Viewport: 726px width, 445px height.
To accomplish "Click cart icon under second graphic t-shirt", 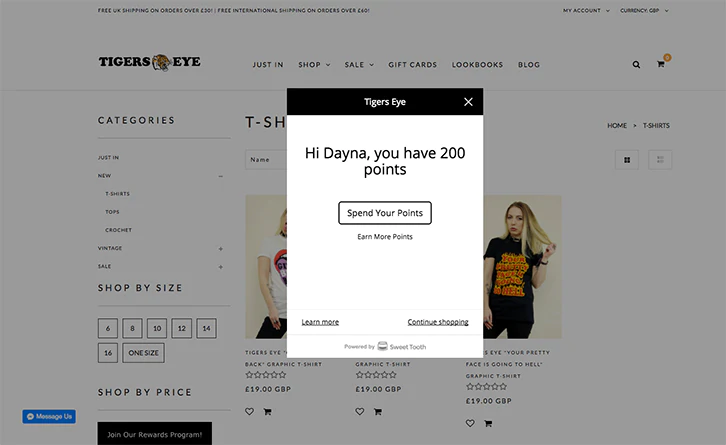I will (378, 411).
